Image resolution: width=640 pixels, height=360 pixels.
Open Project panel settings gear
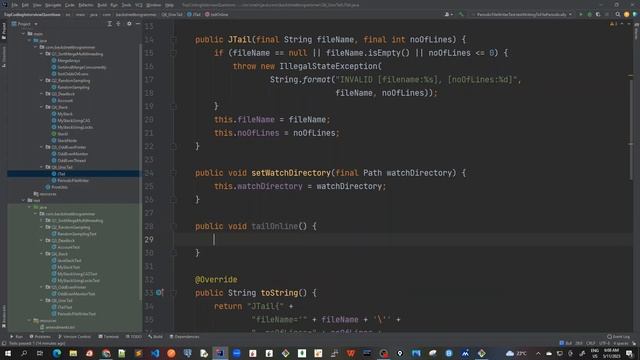pyautogui.click(x=129, y=24)
